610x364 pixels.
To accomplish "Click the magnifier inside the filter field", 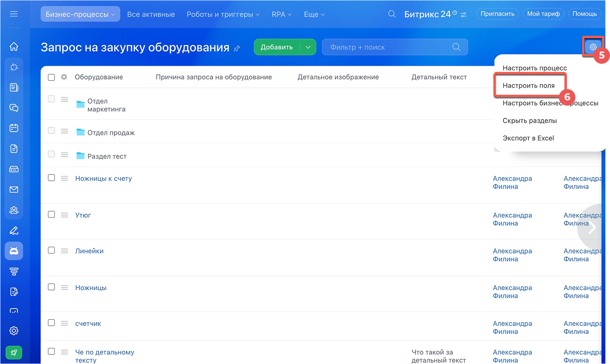I will (x=456, y=47).
